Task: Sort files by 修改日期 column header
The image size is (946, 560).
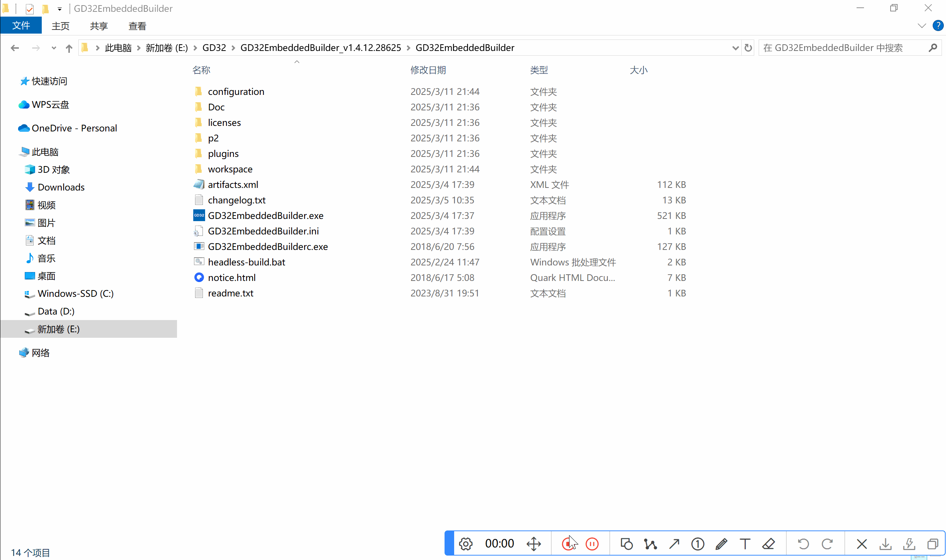Action: 428,70
